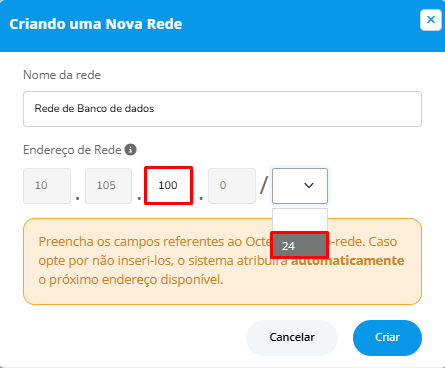Choose the blank option above 24
Image resolution: width=445 pixels, height=368 pixels.
pos(300,220)
